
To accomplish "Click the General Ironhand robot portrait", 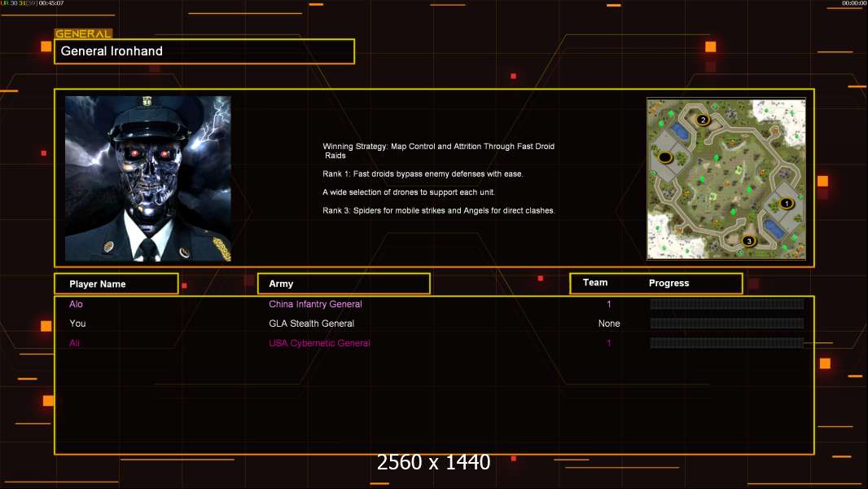I will (148, 178).
